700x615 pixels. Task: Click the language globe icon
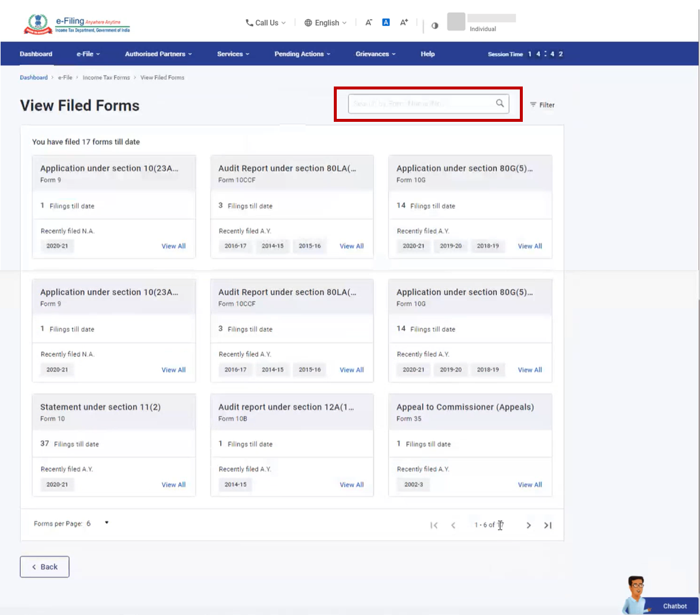(x=307, y=22)
